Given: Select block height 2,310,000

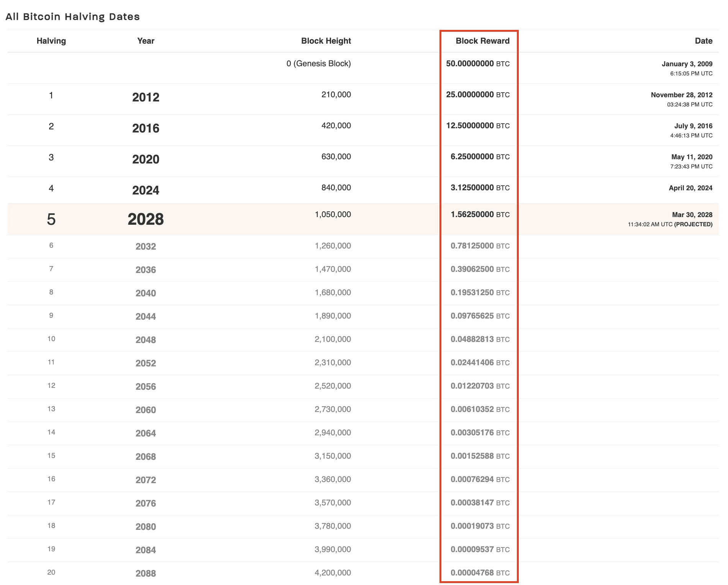Looking at the screenshot, I should click(x=333, y=363).
